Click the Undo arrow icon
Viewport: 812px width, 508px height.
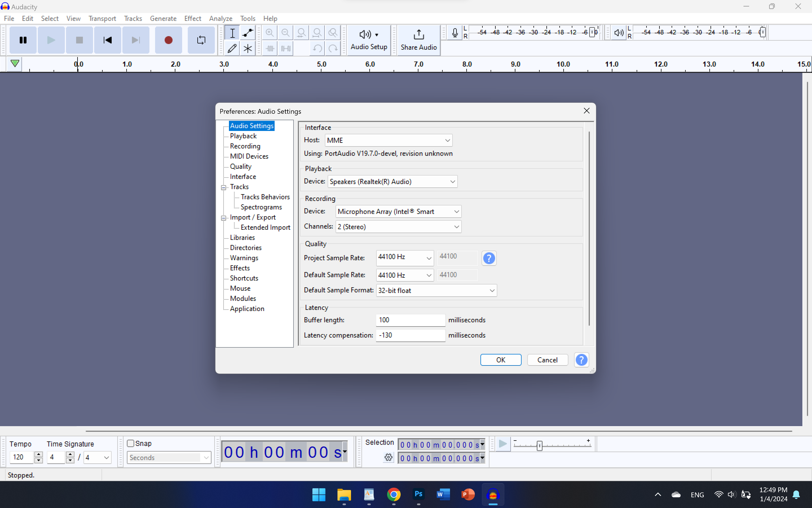coord(317,48)
